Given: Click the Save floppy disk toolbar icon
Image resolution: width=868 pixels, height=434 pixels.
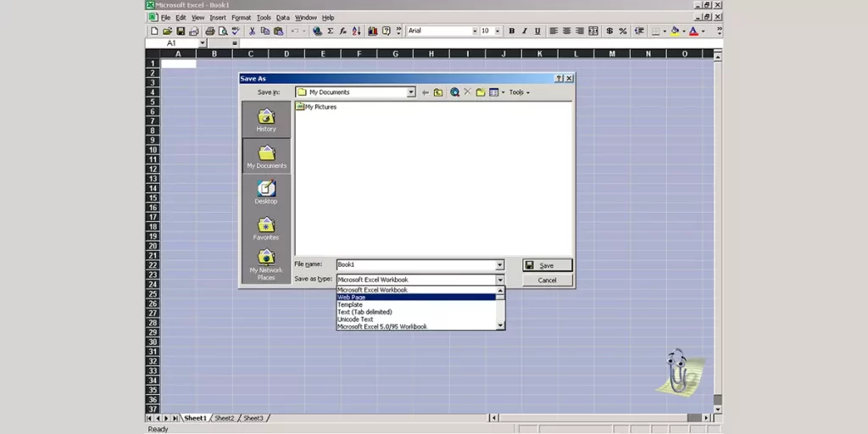Looking at the screenshot, I should point(181,31).
